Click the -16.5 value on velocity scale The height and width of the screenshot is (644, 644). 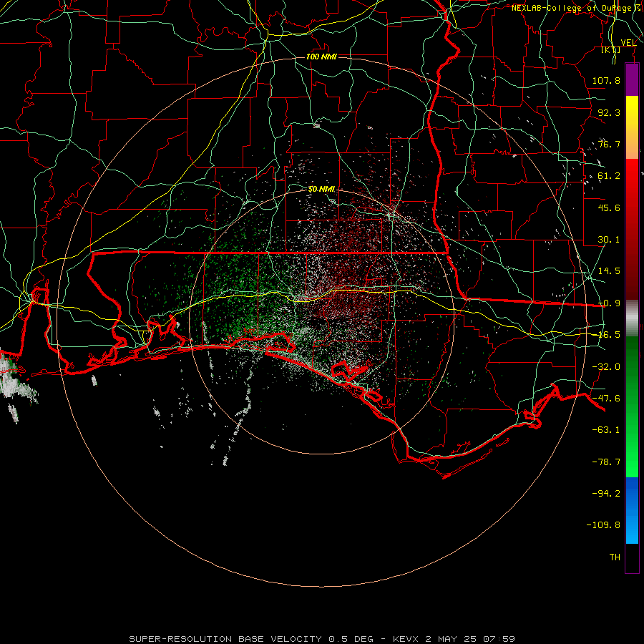[x=609, y=335]
